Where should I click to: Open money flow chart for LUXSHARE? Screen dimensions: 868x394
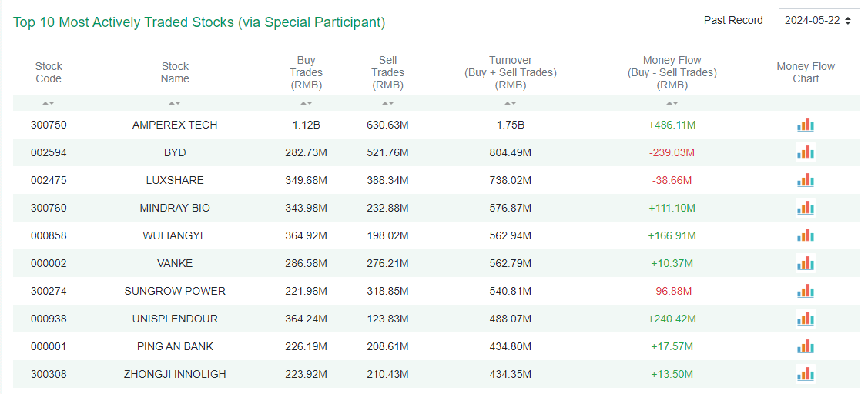[x=806, y=180]
